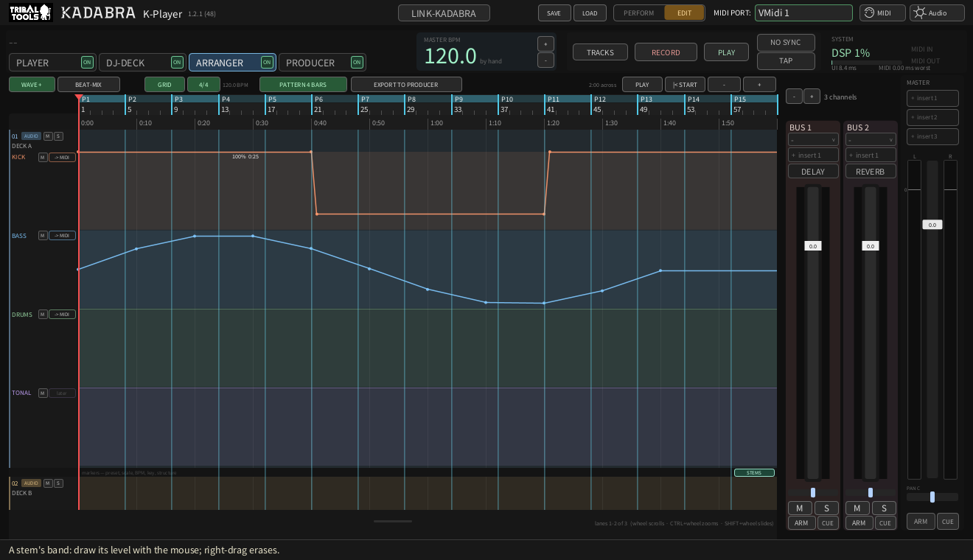Viewport: 973px width, 560px height.
Task: Jump to start with |< START button
Action: [x=685, y=85]
